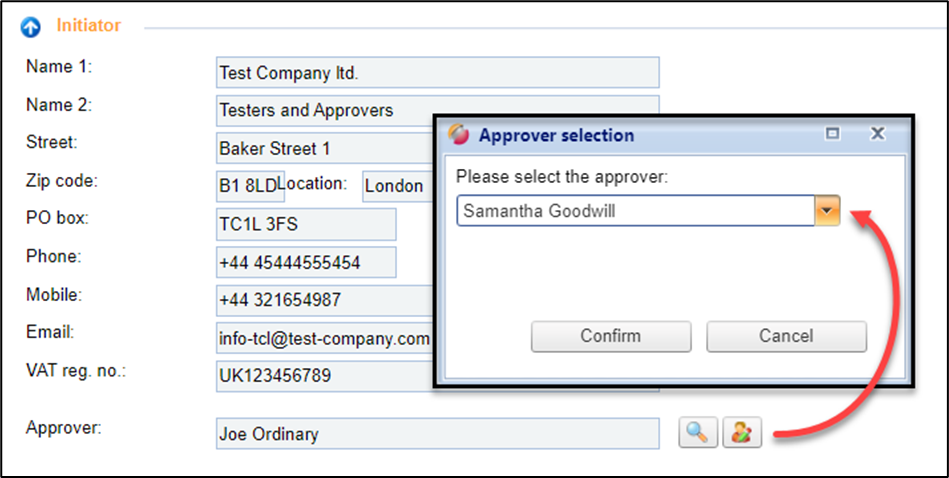Click the Name 1 field
Viewport: 949px width, 478px height.
coord(437,73)
